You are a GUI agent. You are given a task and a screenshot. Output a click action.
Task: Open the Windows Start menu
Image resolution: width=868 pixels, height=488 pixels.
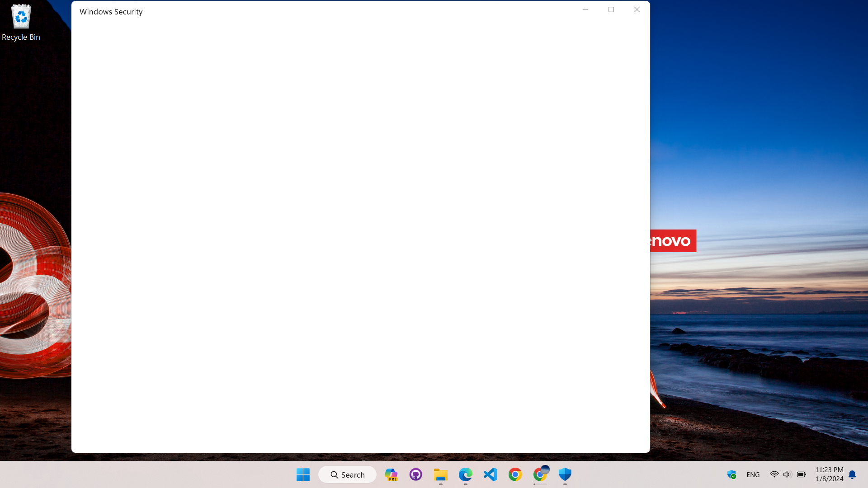303,474
